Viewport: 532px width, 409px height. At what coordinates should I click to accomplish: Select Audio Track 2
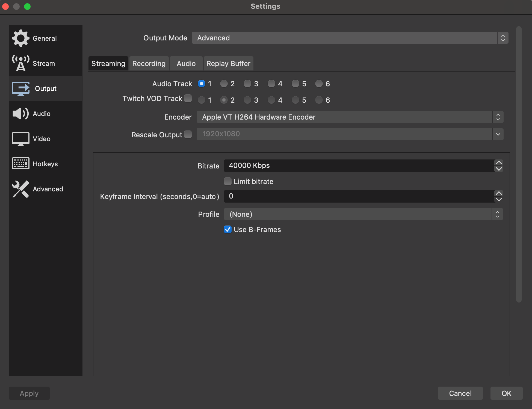pos(224,84)
